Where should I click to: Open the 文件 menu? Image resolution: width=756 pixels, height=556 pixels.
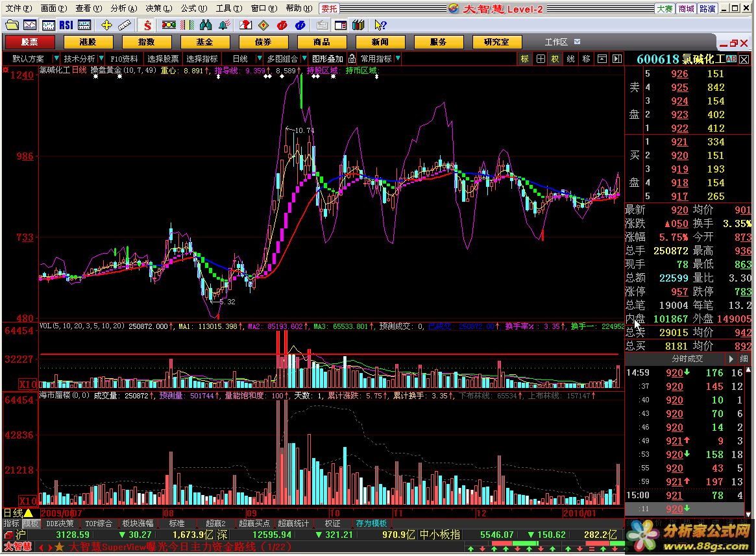(18, 8)
